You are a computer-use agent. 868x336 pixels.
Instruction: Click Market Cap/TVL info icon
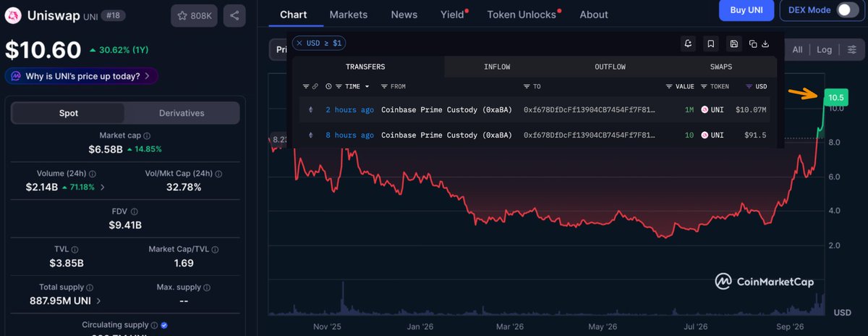click(x=214, y=249)
